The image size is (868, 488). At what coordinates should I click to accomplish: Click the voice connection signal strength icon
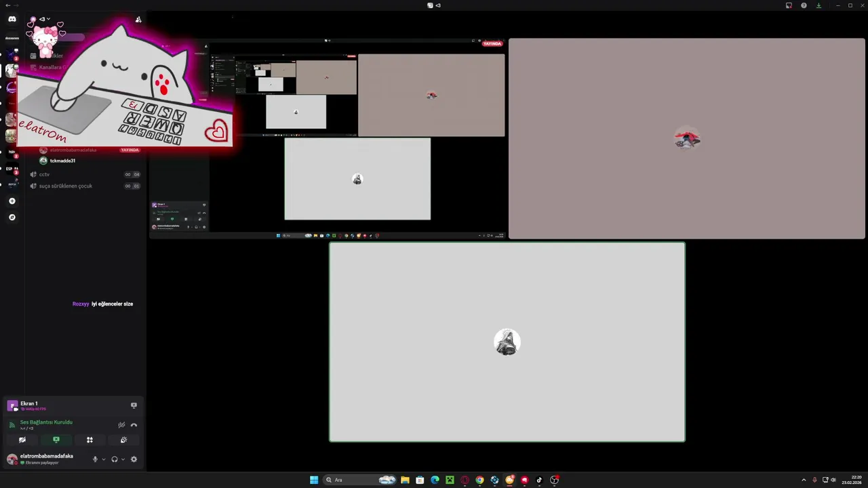click(x=12, y=425)
